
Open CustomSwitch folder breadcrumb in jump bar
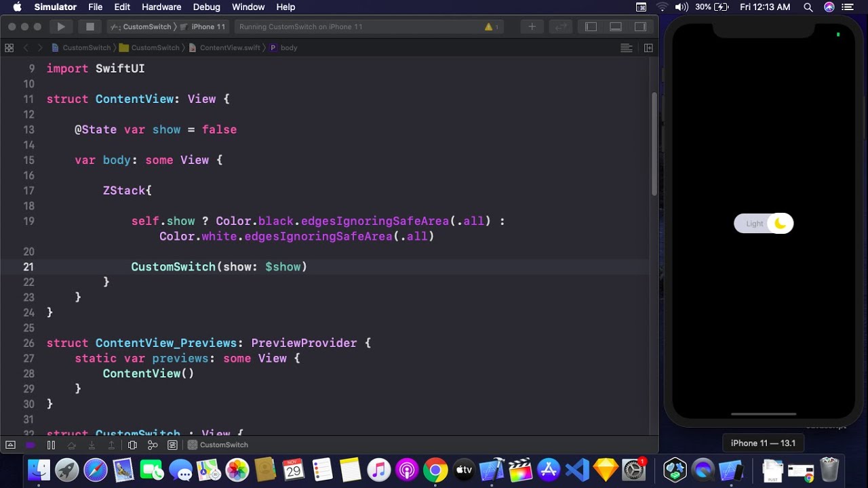[149, 47]
